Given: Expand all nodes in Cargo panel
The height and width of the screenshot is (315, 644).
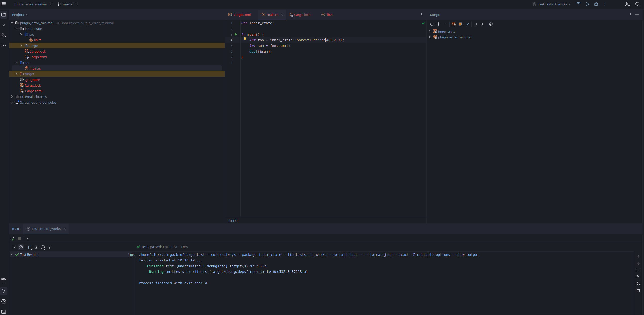Looking at the screenshot, I should coord(476,24).
